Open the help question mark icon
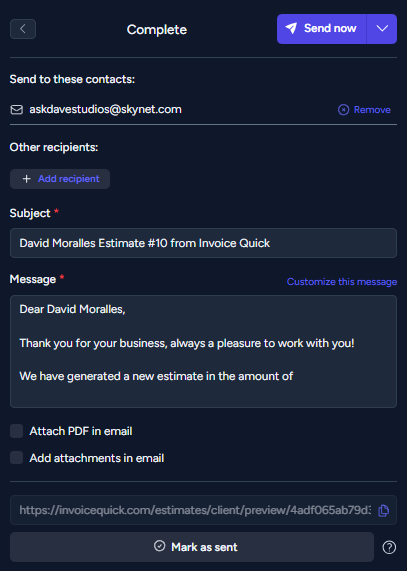Screen dimensions: 407x571 (389, 547)
